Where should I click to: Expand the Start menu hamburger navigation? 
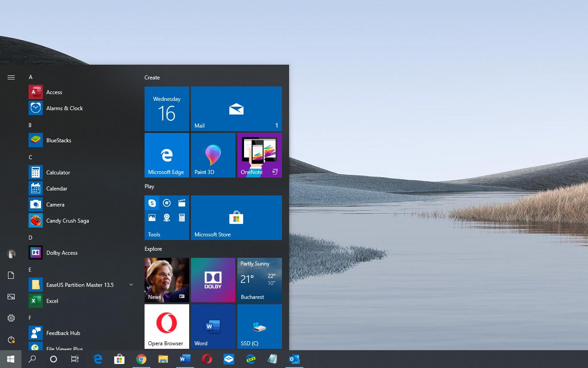(11, 78)
